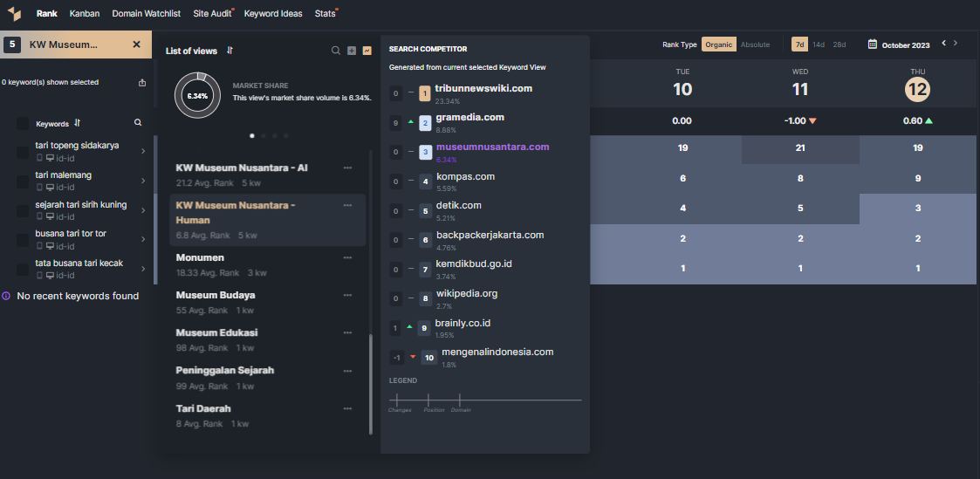Select Thursday 12 in the date header
Screen dimensions: 980x479
click(x=917, y=89)
